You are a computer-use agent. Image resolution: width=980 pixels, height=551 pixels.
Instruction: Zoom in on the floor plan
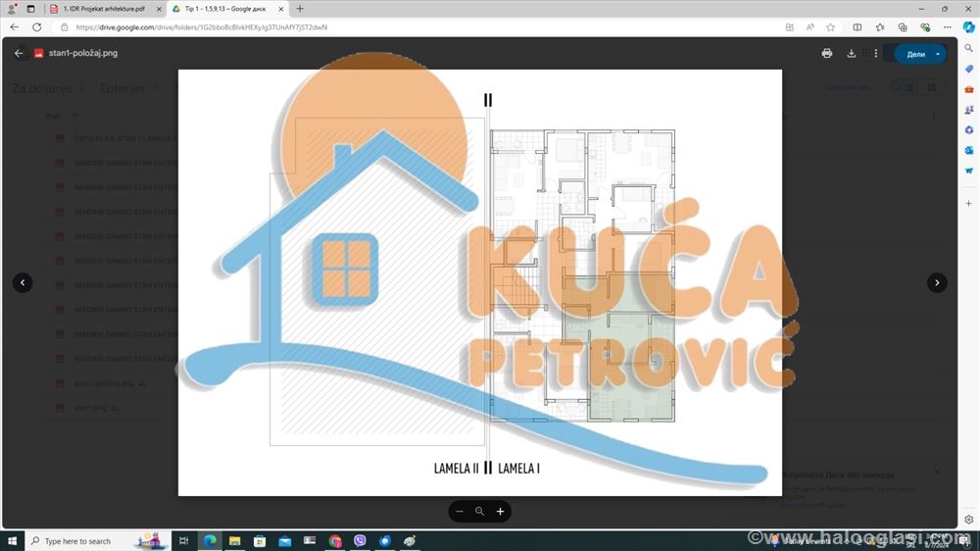[501, 511]
